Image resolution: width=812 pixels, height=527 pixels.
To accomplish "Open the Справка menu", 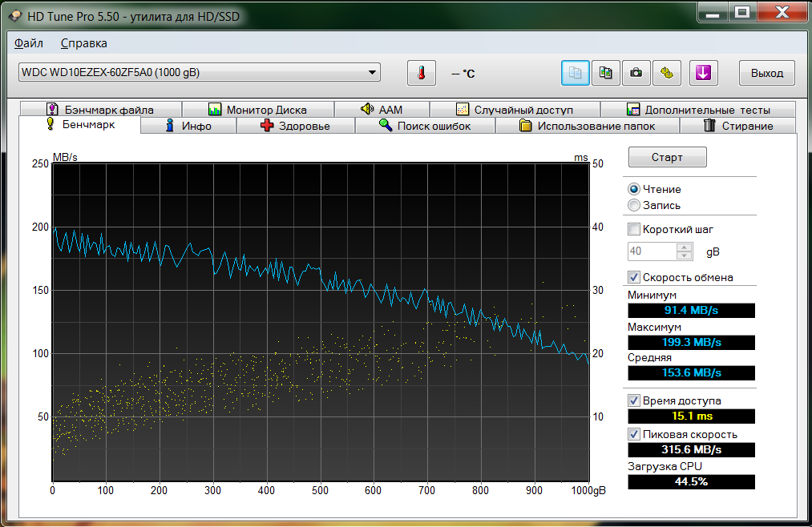I will click(x=83, y=43).
